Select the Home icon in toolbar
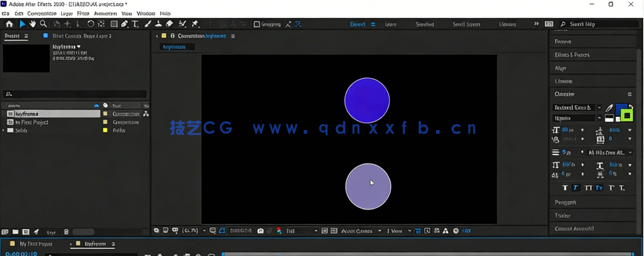The height and width of the screenshot is (256, 644). click(x=9, y=24)
